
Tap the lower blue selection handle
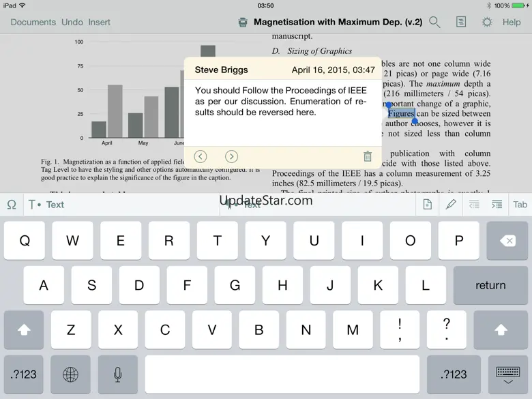coord(415,121)
